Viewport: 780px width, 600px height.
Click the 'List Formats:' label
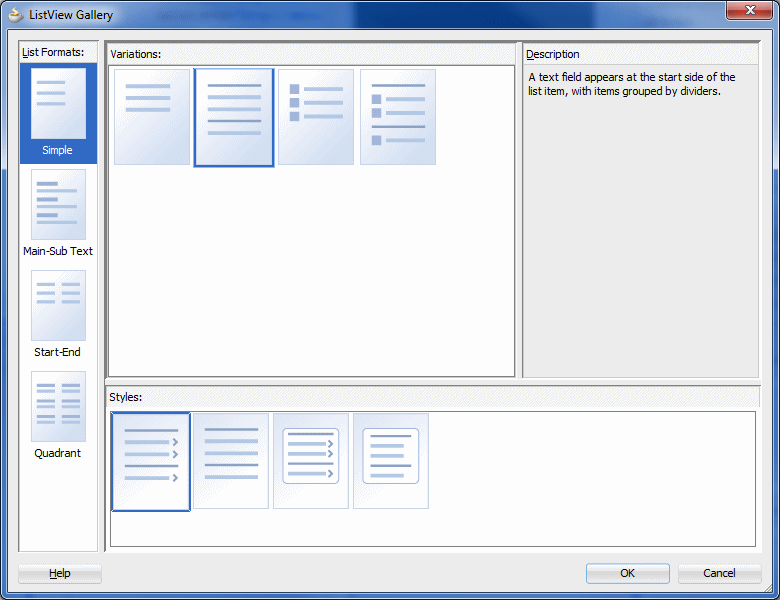point(53,52)
